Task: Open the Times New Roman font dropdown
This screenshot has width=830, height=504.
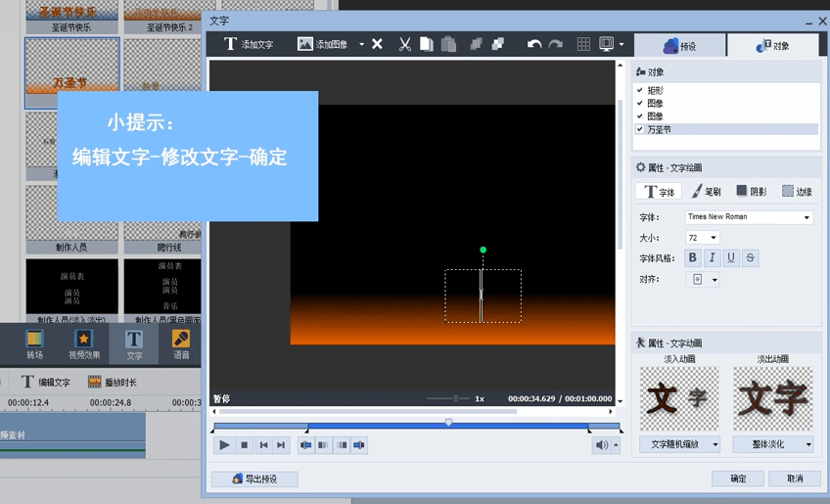Action: [x=749, y=217]
